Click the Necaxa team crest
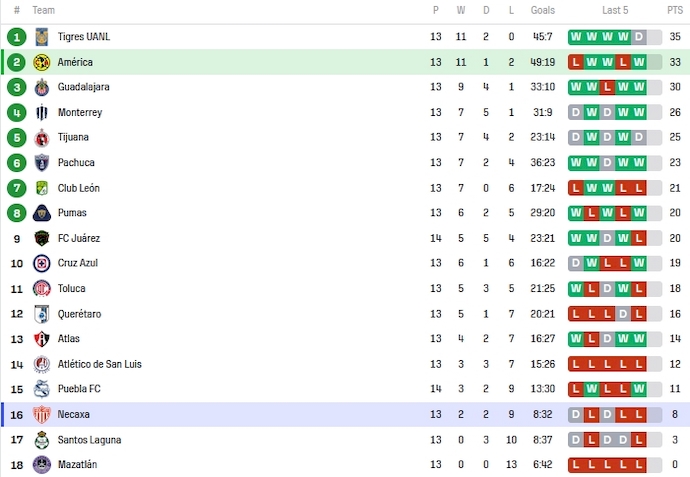690x477 pixels. point(42,414)
